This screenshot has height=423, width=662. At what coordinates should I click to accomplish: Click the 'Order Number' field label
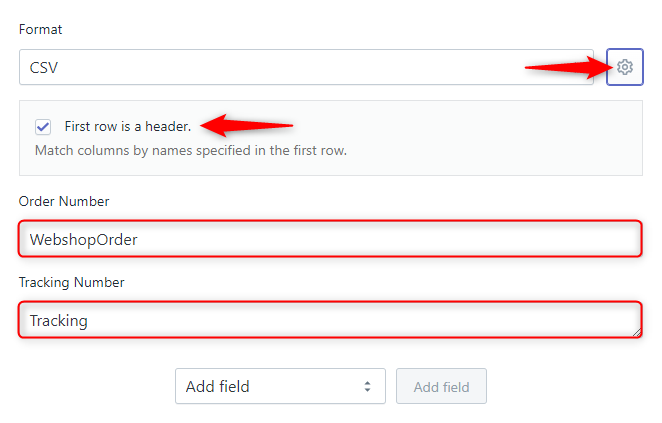64,201
